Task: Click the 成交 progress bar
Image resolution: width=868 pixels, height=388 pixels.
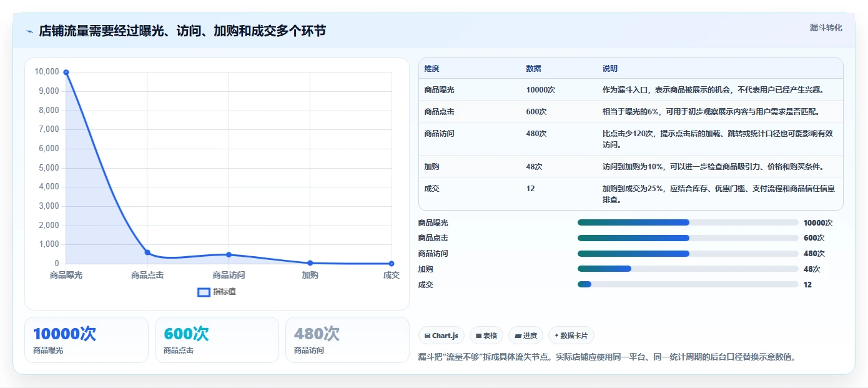Action: coord(688,284)
